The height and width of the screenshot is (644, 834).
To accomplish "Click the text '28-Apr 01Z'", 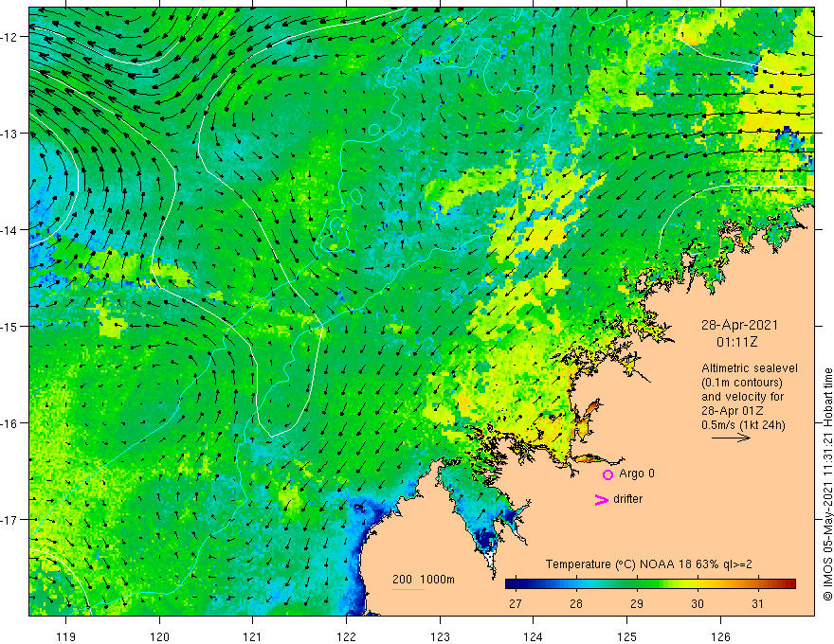I will point(733,411).
